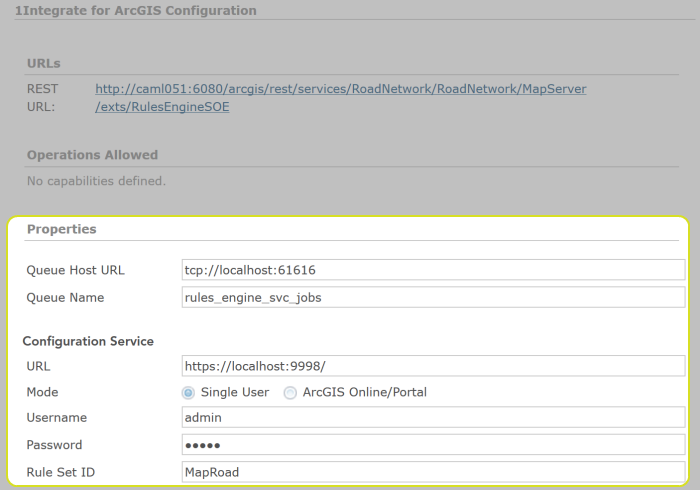Click the Queue Host URL input field

pyautogui.click(x=433, y=270)
